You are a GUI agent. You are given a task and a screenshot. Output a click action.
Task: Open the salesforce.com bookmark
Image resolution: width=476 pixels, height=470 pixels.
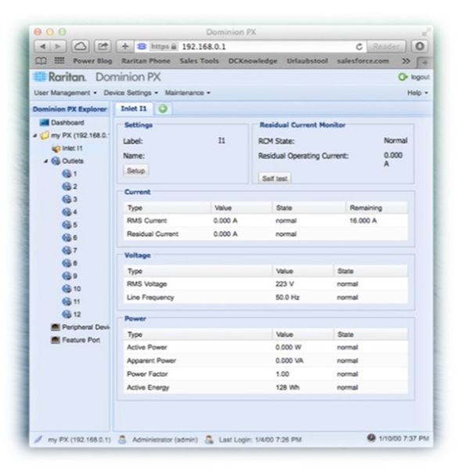tap(362, 61)
